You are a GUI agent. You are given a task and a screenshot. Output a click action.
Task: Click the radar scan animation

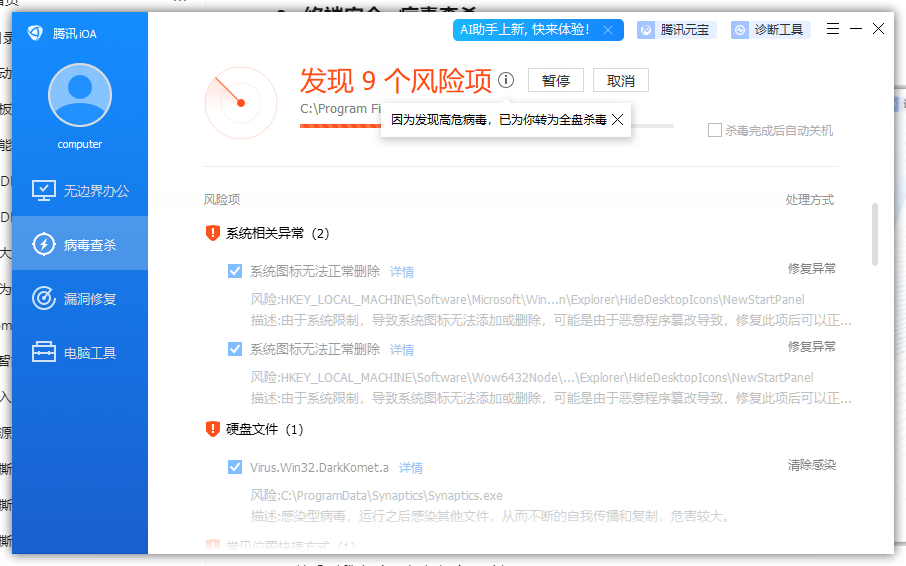click(241, 103)
